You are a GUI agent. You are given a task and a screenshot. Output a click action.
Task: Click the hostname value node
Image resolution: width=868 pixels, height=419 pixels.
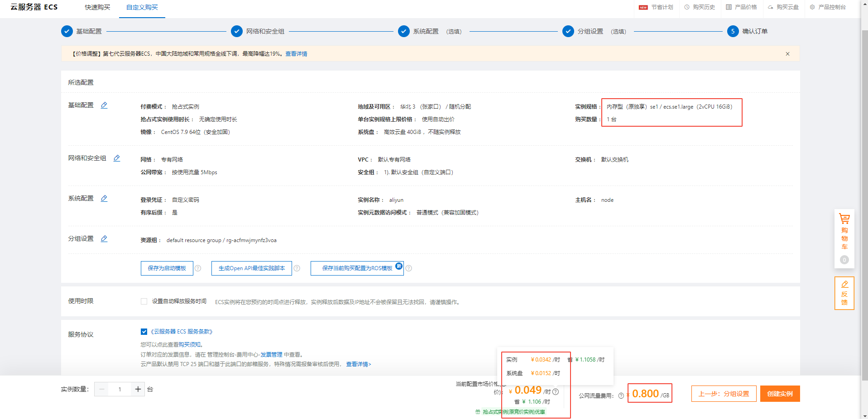pyautogui.click(x=607, y=200)
